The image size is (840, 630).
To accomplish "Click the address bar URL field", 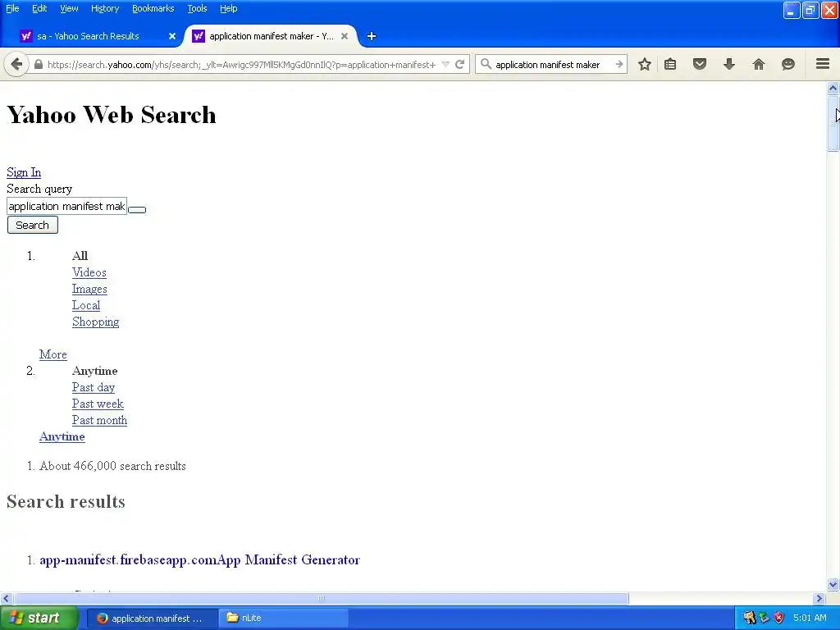I will (241, 64).
